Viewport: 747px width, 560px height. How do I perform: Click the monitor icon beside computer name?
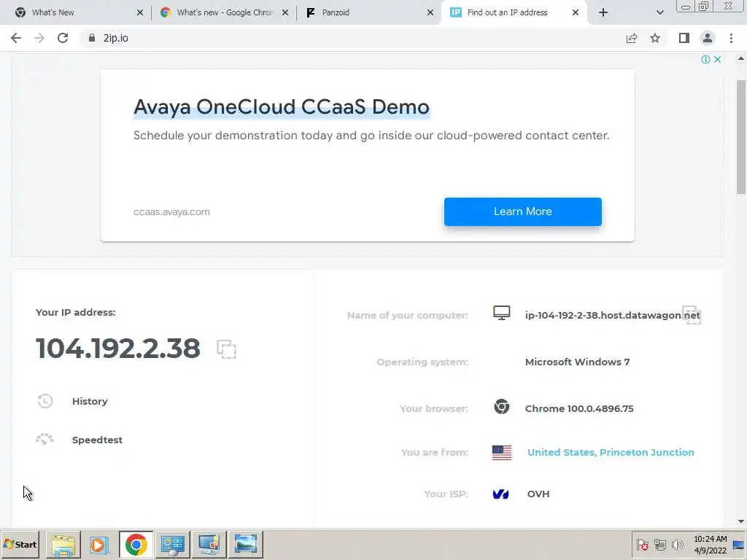click(502, 313)
